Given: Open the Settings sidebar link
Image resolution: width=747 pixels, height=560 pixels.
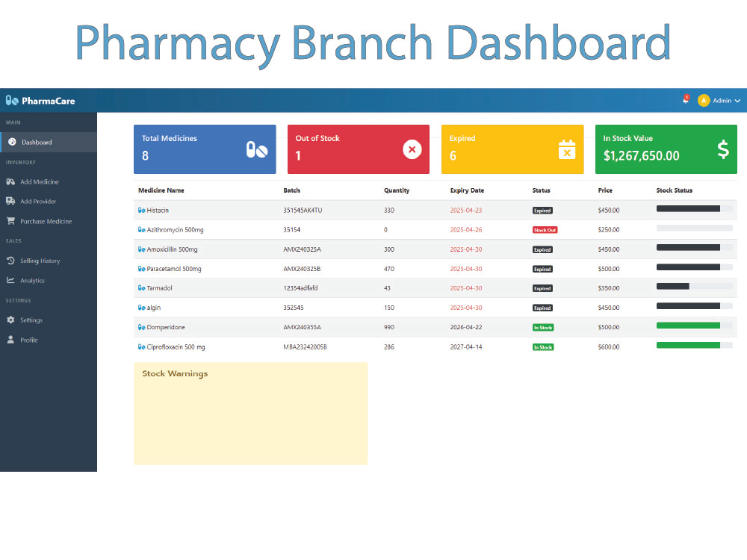Looking at the screenshot, I should tap(49, 320).
